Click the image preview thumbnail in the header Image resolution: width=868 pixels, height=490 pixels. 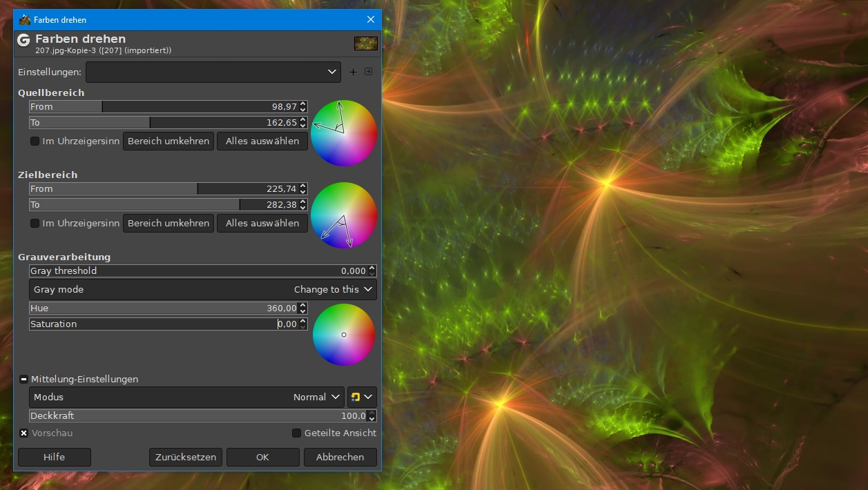click(365, 43)
